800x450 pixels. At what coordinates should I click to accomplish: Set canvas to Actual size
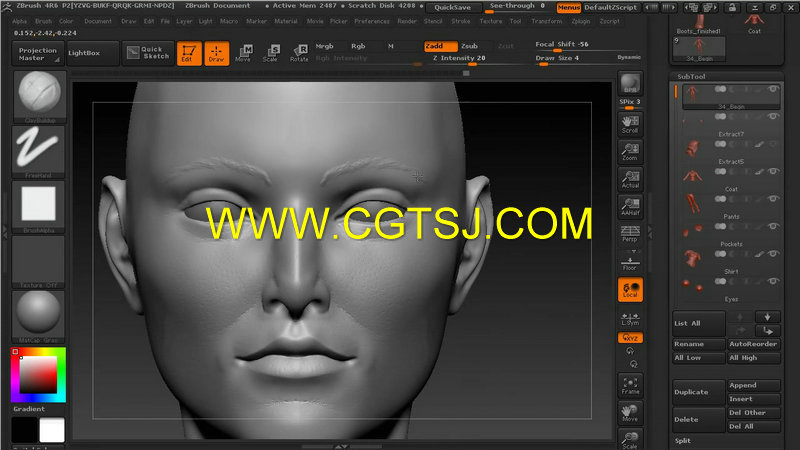(630, 180)
